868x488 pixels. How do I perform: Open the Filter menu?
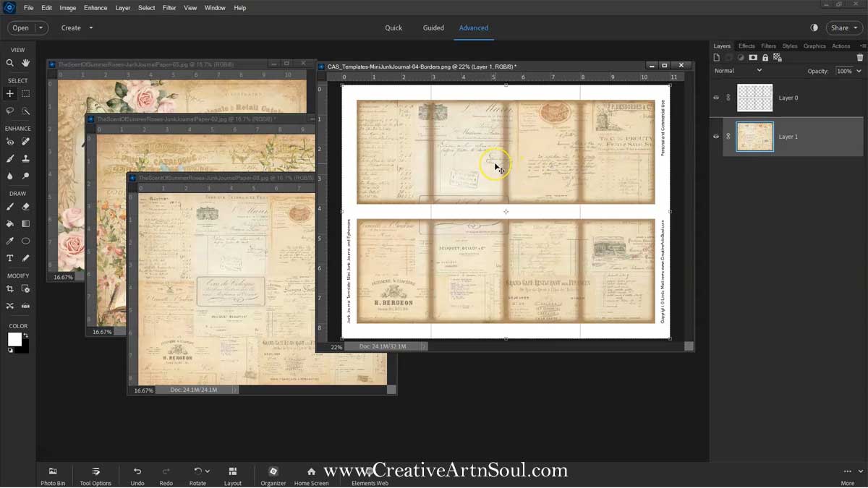(169, 8)
